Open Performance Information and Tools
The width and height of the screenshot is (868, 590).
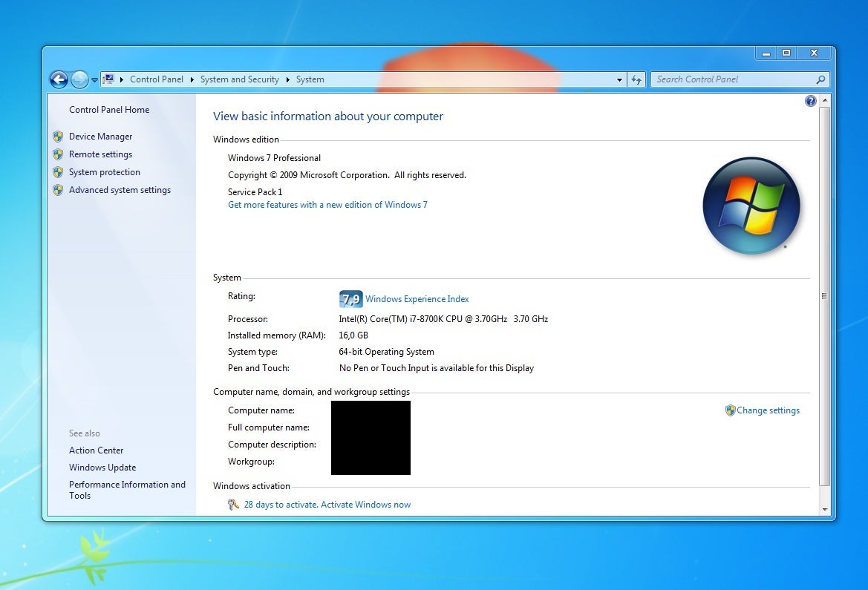(127, 490)
